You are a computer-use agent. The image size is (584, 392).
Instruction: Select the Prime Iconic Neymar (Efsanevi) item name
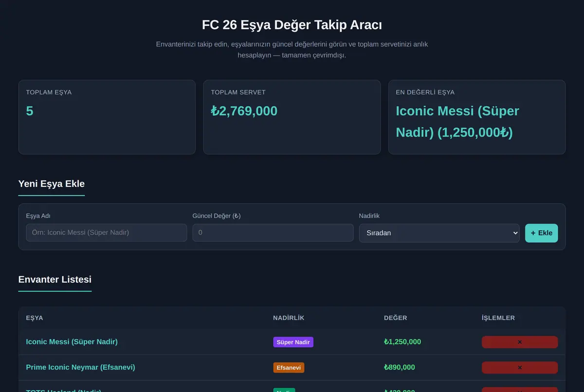[80, 367]
